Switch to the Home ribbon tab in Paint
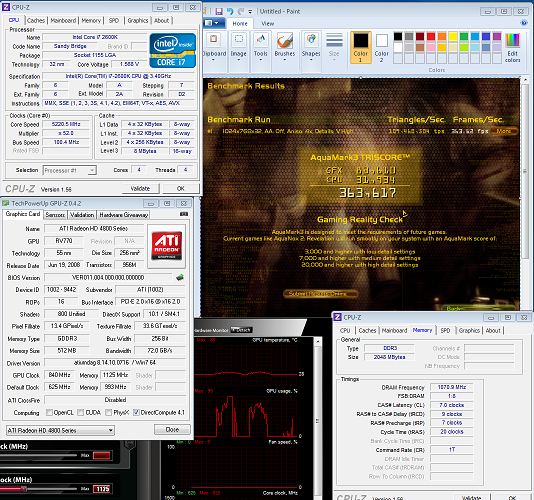Viewport: 534px width, 500px height. click(240, 24)
